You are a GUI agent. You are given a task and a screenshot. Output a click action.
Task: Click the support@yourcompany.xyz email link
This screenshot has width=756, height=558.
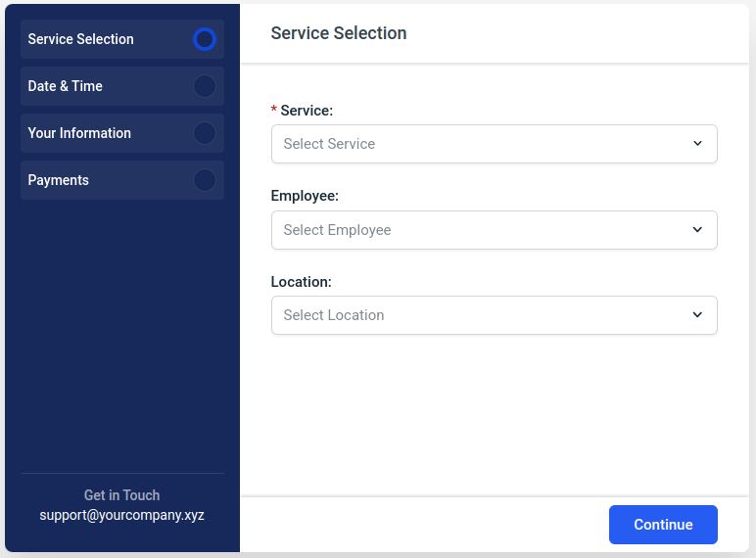122,515
